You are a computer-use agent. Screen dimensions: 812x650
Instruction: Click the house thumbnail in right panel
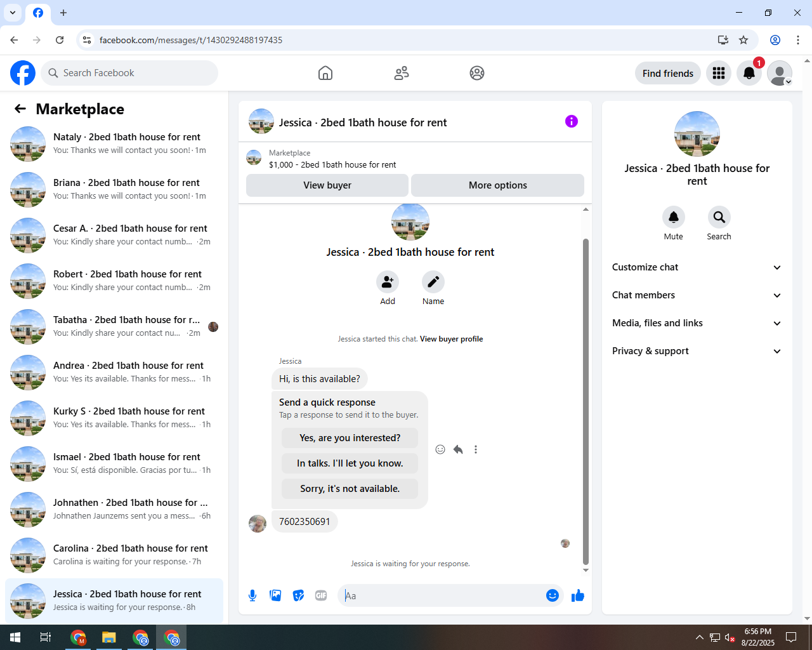[x=697, y=134]
